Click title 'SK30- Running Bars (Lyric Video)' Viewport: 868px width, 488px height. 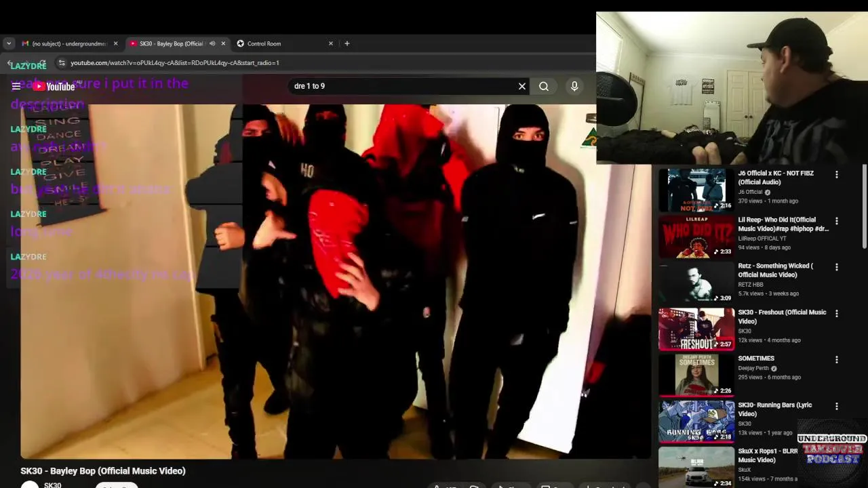tap(774, 409)
